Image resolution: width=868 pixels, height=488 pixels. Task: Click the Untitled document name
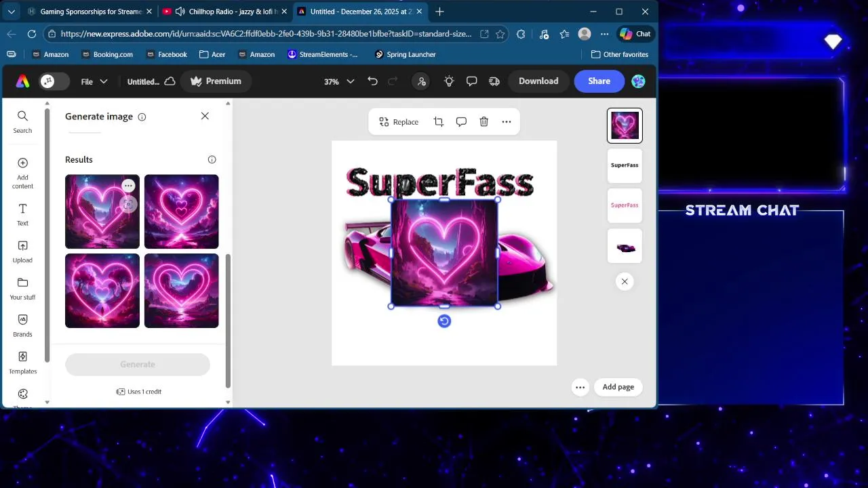tap(143, 81)
